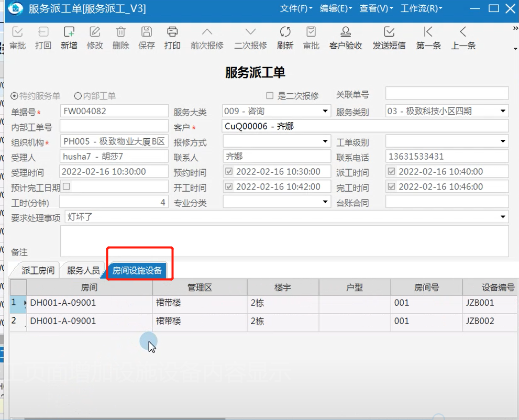
Task: Click the 联系电话 field 13631533431
Action: coord(447,156)
